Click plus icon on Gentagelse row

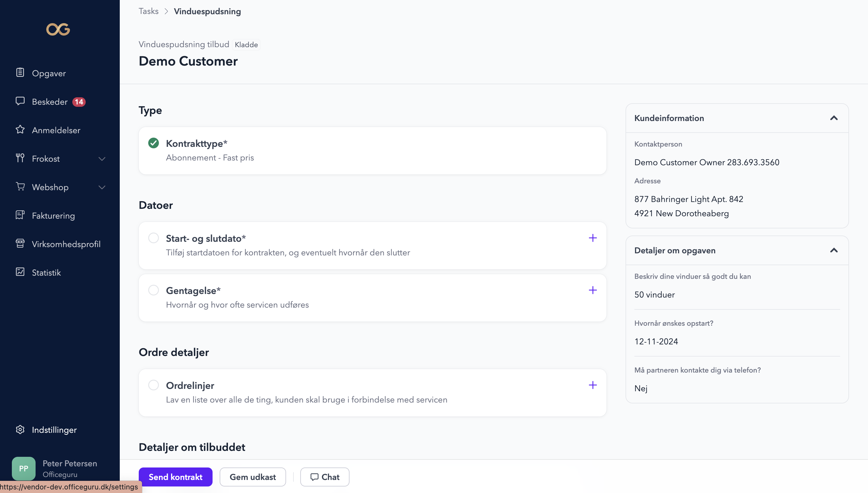point(593,290)
